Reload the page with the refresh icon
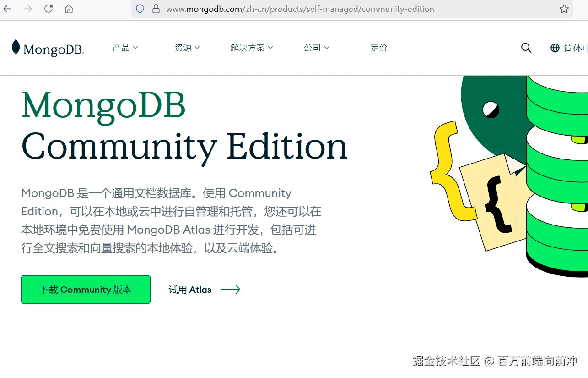 (48, 8)
